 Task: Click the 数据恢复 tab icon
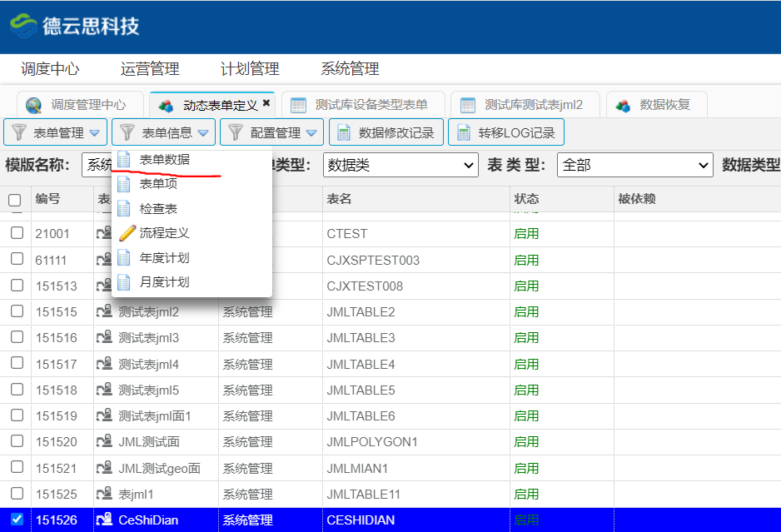(x=623, y=105)
